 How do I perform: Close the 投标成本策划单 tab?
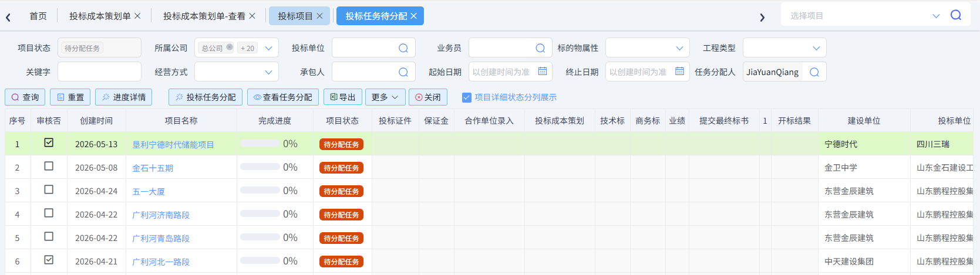tap(137, 16)
